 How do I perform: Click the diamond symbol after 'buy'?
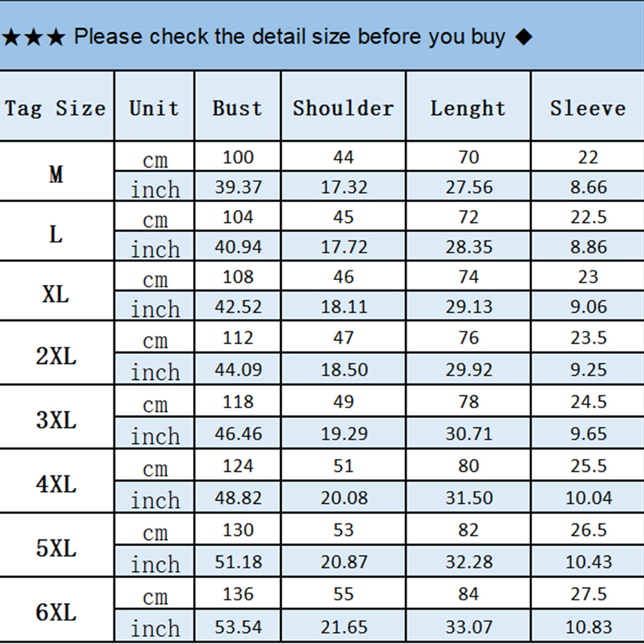coord(524,37)
